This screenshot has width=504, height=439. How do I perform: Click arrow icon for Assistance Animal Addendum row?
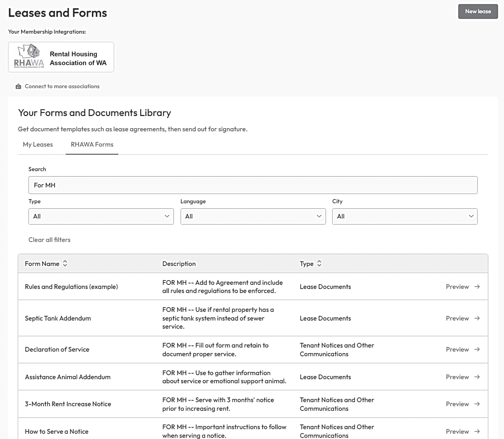477,377
